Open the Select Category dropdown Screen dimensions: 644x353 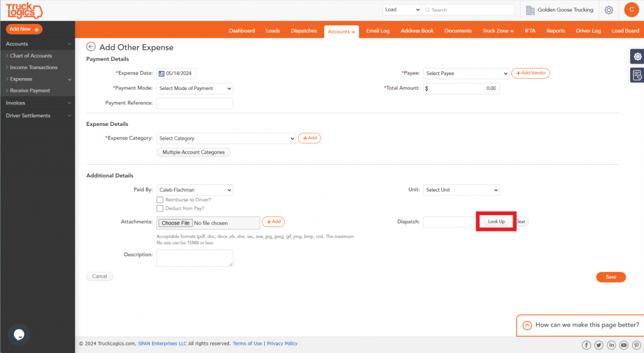[226, 138]
